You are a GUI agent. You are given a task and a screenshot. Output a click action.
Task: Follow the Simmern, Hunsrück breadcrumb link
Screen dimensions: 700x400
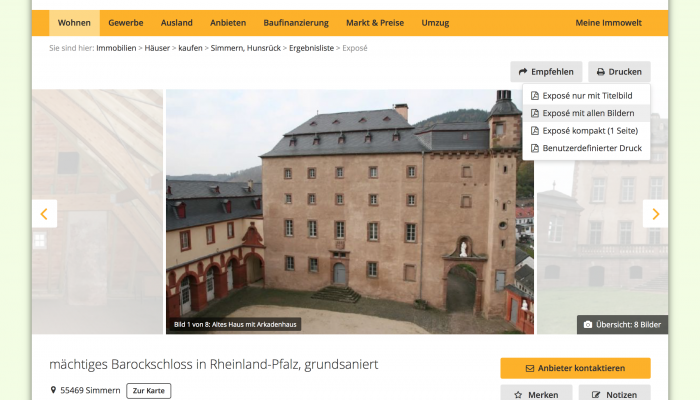click(246, 48)
